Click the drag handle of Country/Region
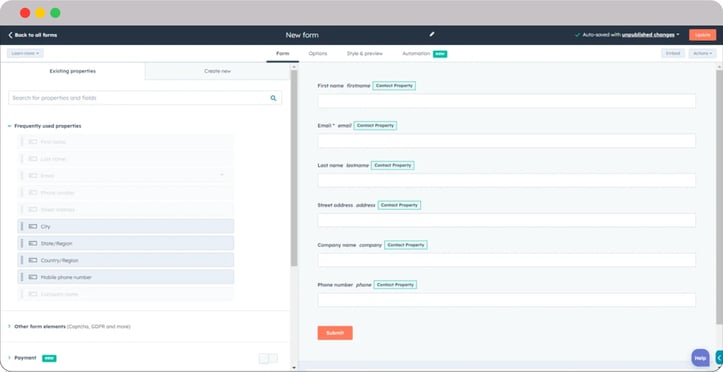This screenshot has width=723, height=372. (22, 260)
